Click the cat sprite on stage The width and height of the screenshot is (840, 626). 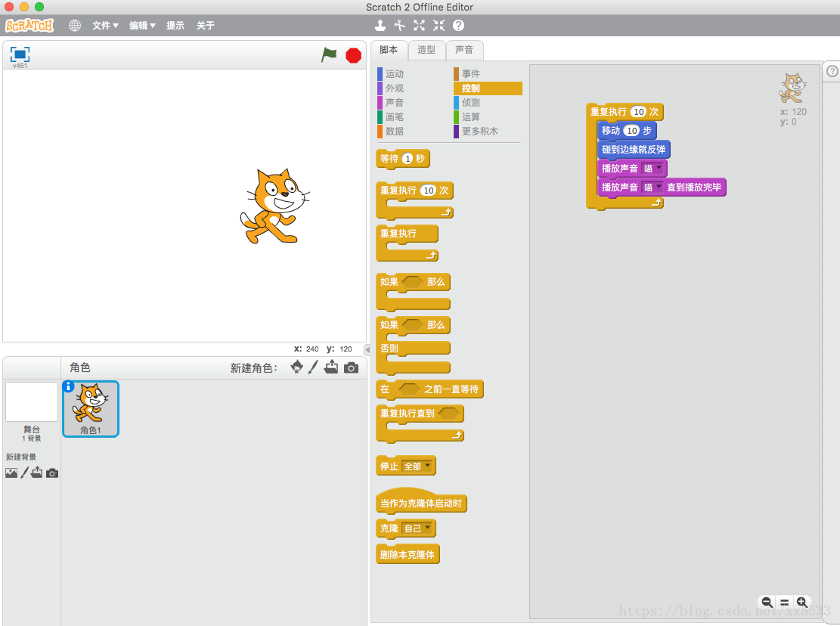tap(274, 206)
